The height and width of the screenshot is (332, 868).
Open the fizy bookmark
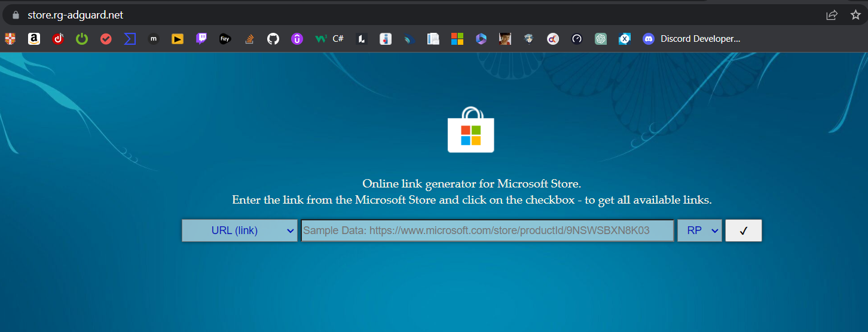(x=225, y=39)
